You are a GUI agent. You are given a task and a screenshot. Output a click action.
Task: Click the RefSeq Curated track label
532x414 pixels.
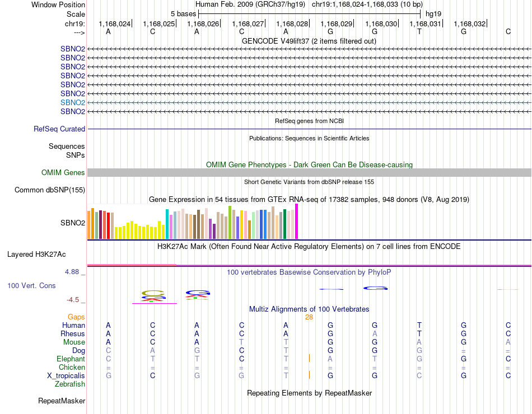[59, 129]
